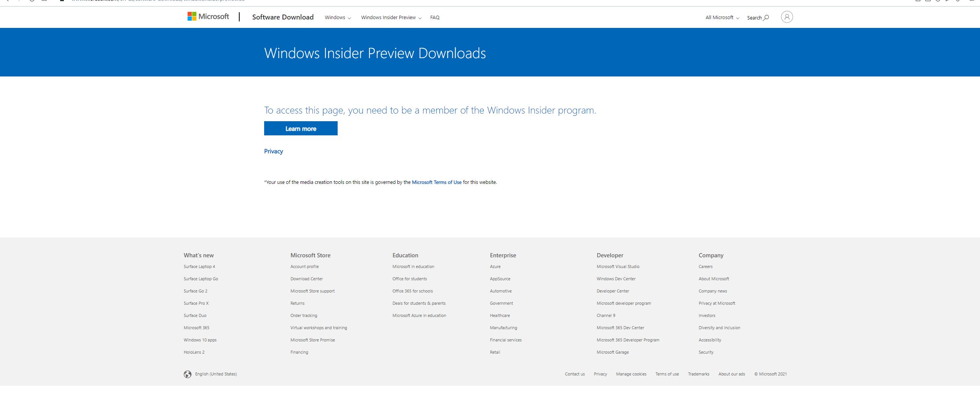This screenshot has height=403, width=980.
Task: Open Privacy at Microsoft link
Action: click(717, 304)
